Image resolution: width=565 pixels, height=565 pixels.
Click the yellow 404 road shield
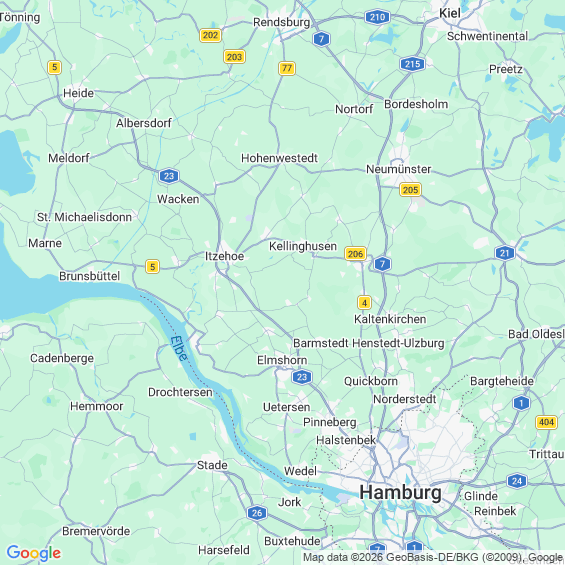click(547, 422)
